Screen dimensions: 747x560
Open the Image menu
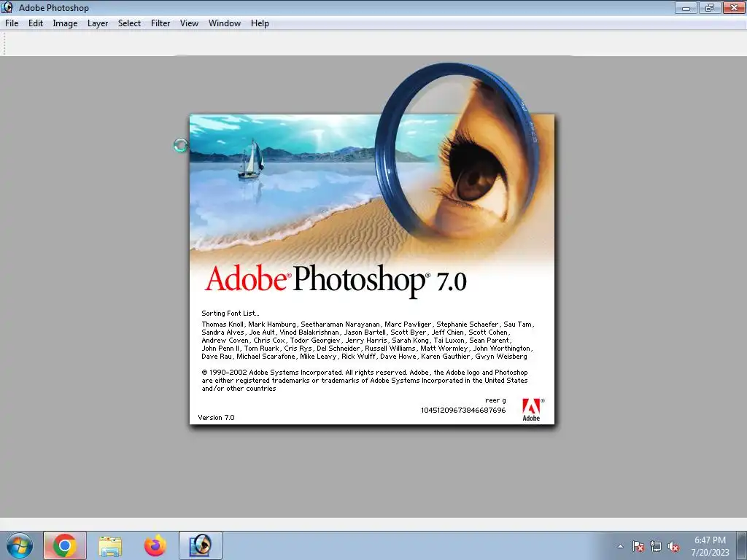pos(65,23)
